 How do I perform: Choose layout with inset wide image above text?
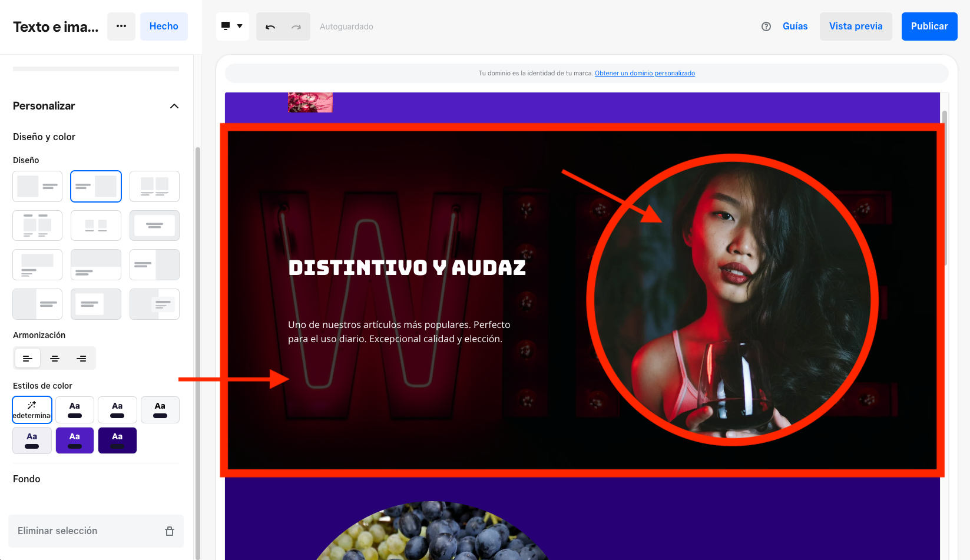click(x=37, y=264)
